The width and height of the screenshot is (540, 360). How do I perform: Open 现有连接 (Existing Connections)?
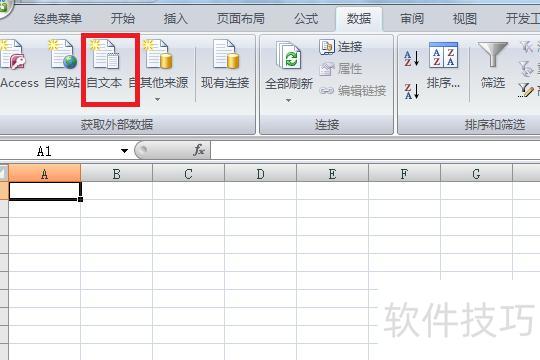(225, 64)
